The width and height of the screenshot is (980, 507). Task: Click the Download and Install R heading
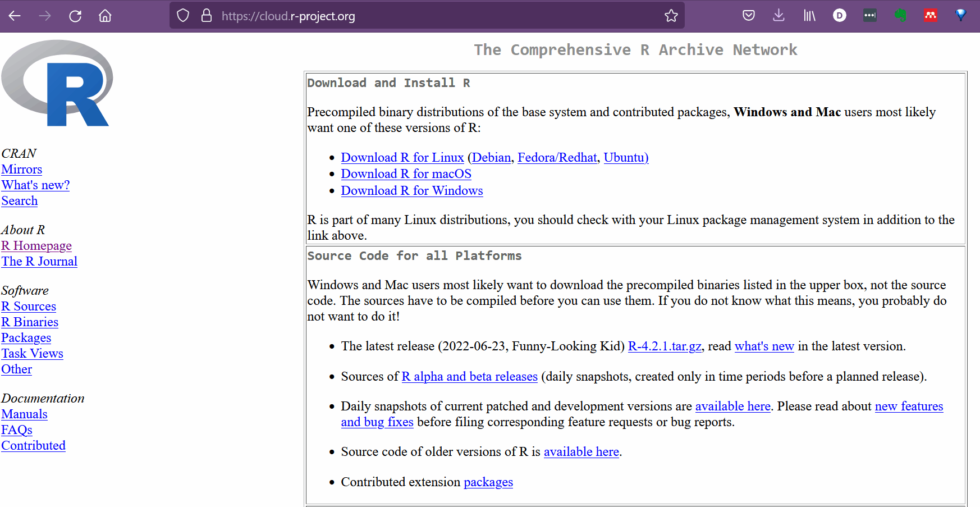(388, 83)
